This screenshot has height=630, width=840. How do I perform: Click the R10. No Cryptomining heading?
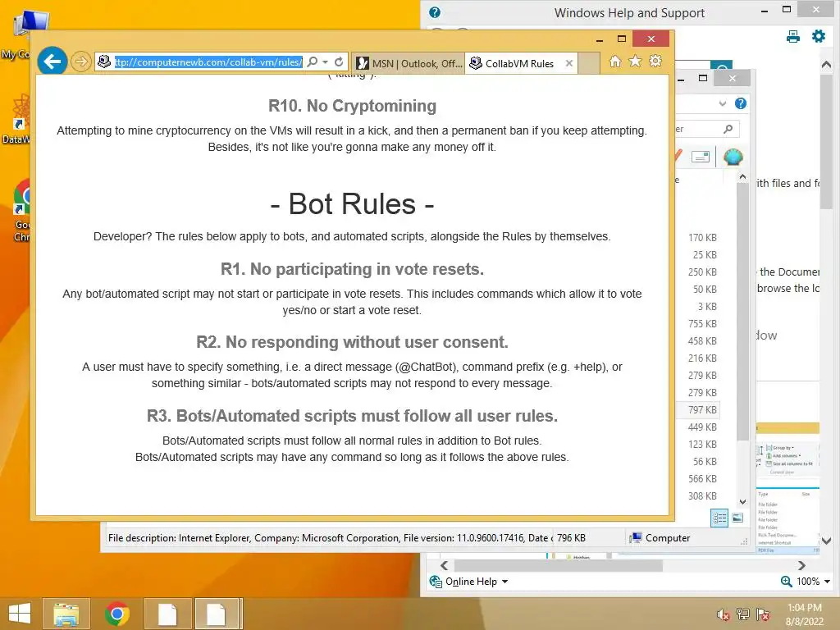[x=352, y=106]
